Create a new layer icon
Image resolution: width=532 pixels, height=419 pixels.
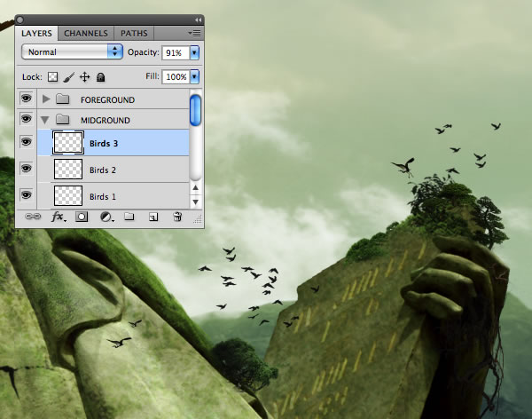click(x=153, y=217)
